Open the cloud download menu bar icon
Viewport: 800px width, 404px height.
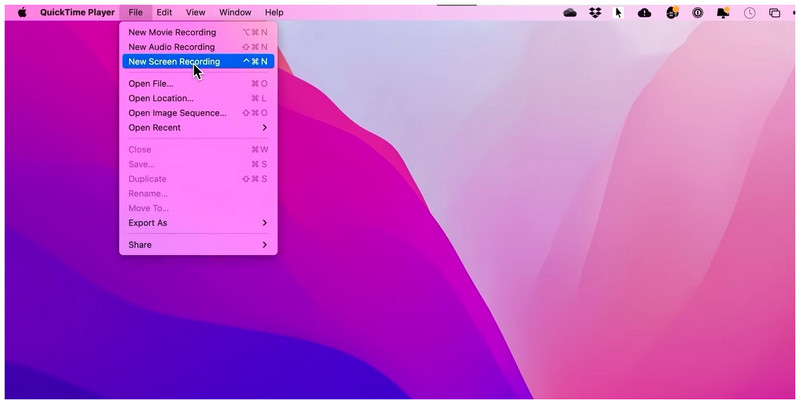click(644, 13)
